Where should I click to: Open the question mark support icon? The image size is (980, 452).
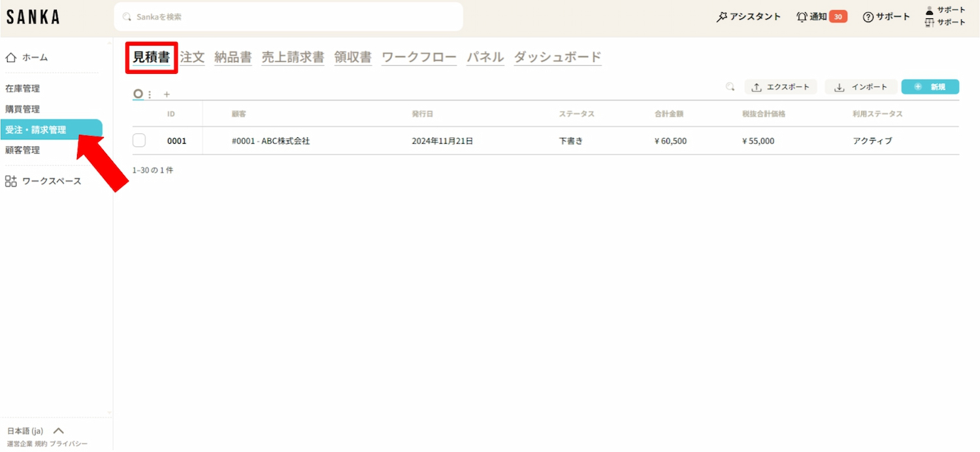click(868, 17)
